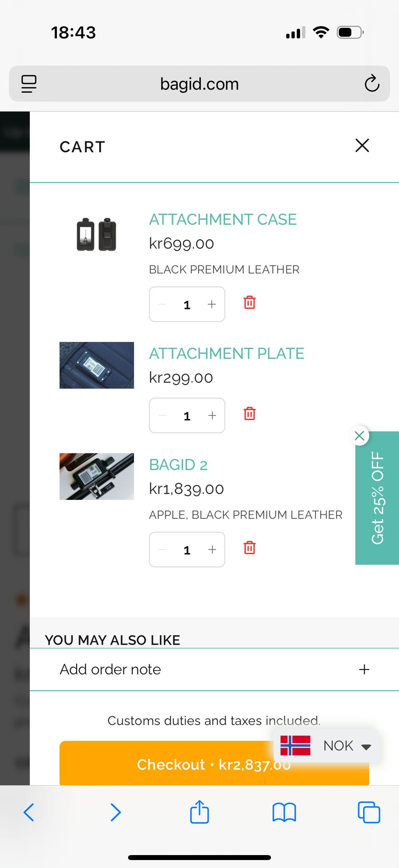Expand the Add order note section
The height and width of the screenshot is (868, 399).
point(214,669)
